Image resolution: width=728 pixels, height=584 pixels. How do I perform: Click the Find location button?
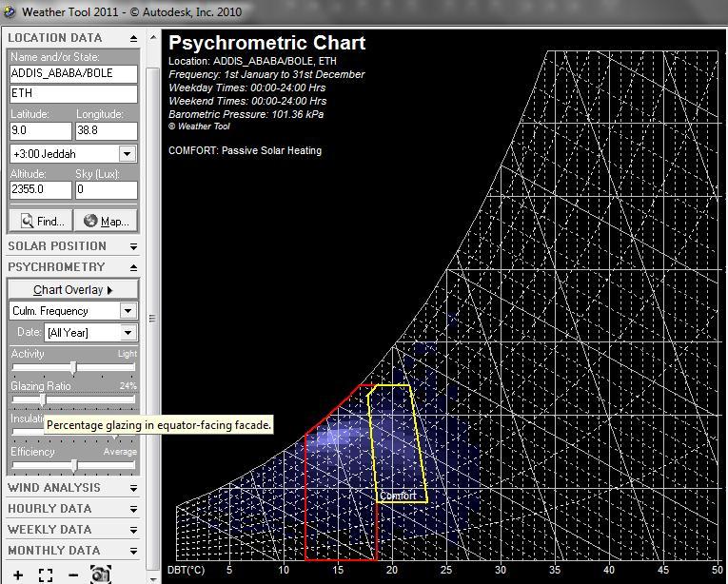click(x=41, y=221)
